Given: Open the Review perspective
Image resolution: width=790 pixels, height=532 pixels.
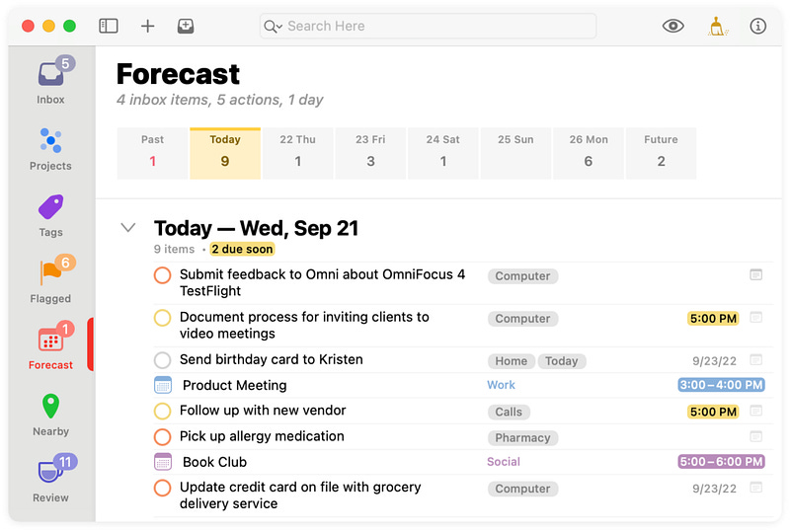Looking at the screenshot, I should (x=51, y=478).
